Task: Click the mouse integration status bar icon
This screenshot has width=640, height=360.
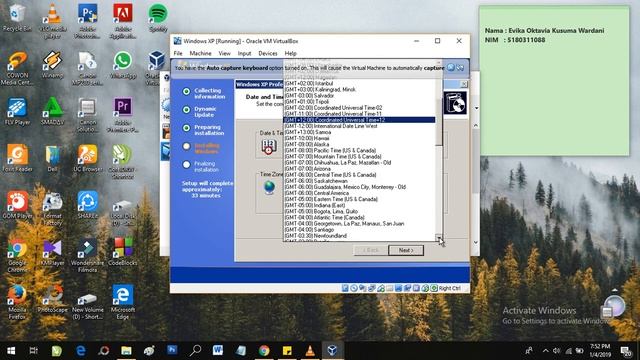Action: (425, 288)
